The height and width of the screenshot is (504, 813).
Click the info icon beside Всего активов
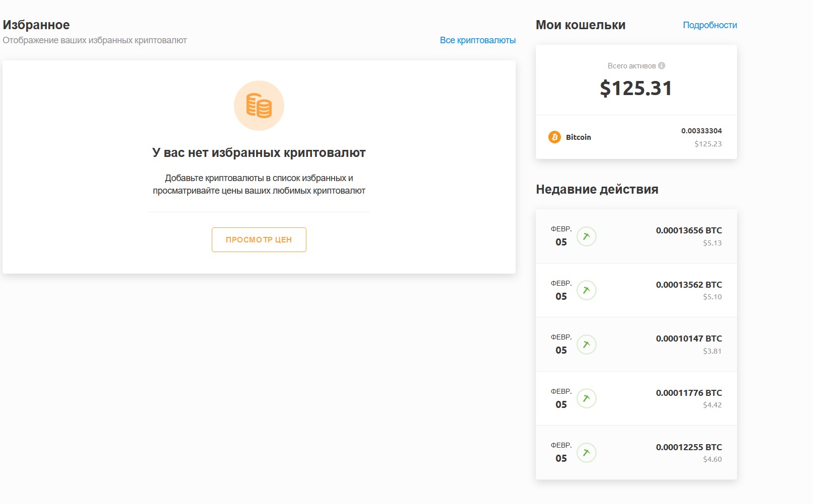point(662,65)
